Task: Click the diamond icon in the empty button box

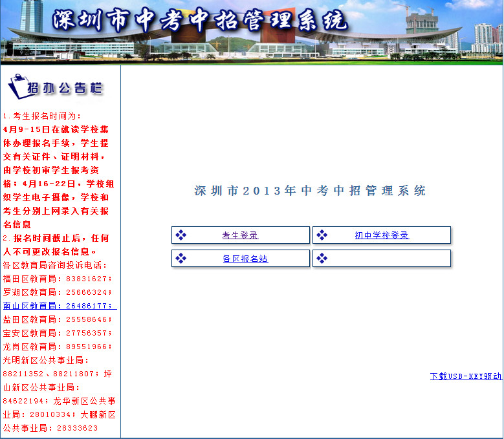Action: pyautogui.click(x=322, y=258)
